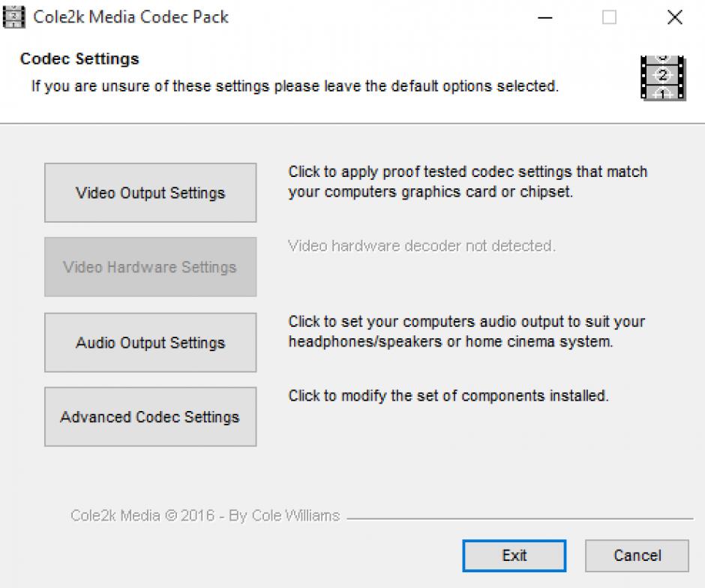Screen dimensions: 705x588
Task: Click the disabled Video Hardware Settings button
Action: (150, 266)
